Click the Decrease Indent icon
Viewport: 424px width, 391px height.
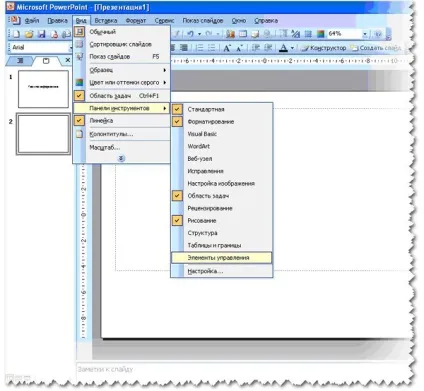pyautogui.click(x=256, y=48)
